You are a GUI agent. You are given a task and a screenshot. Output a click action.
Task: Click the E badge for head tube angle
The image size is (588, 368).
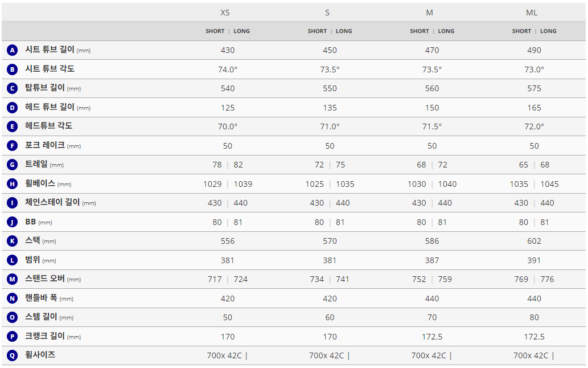point(13,126)
